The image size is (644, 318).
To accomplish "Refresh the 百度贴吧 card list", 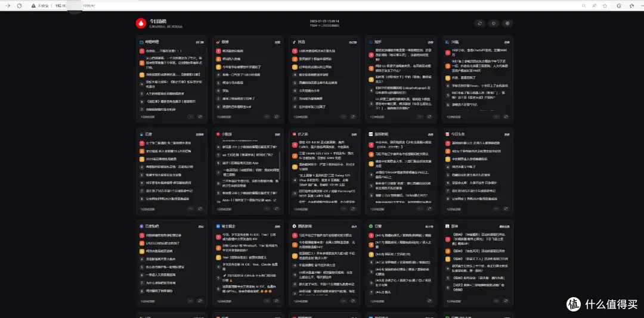I will click(200, 301).
